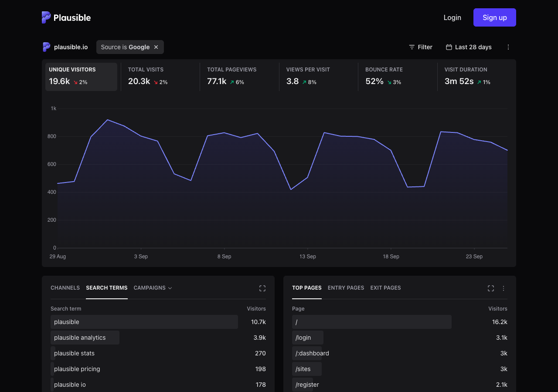Image resolution: width=558 pixels, height=392 pixels.
Task: Click the Source is Google filter label
Action: [125, 47]
